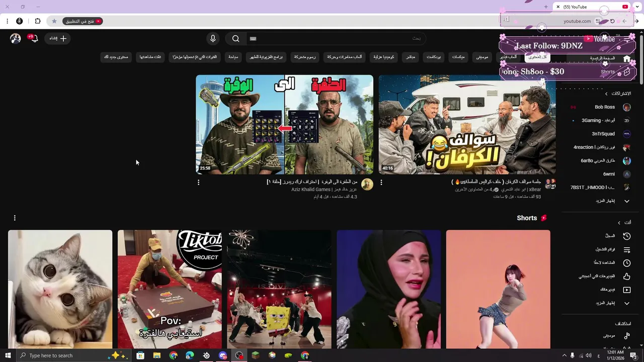Open the الطفرة الى الوفرة video thumbnail
Screen dimensions: 644x362
pyautogui.click(x=285, y=124)
